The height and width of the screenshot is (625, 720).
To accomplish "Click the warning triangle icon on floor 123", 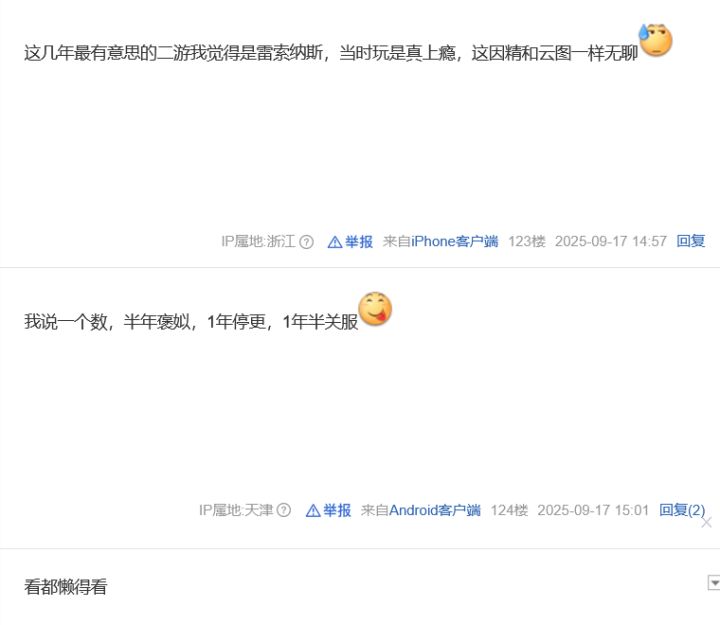I will (x=335, y=242).
